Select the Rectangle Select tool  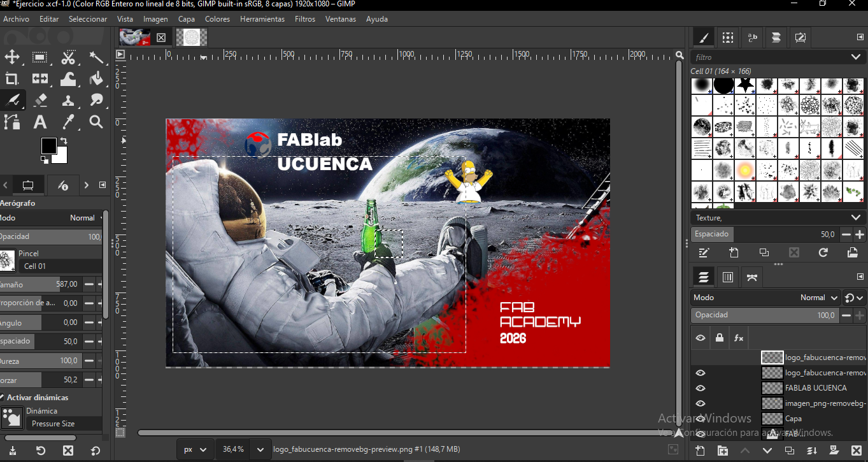point(40,58)
